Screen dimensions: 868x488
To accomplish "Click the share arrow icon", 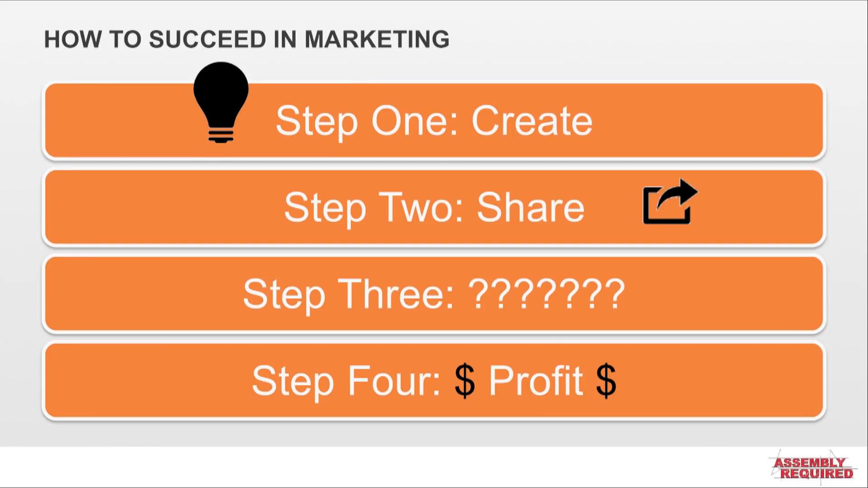I will tap(670, 202).
